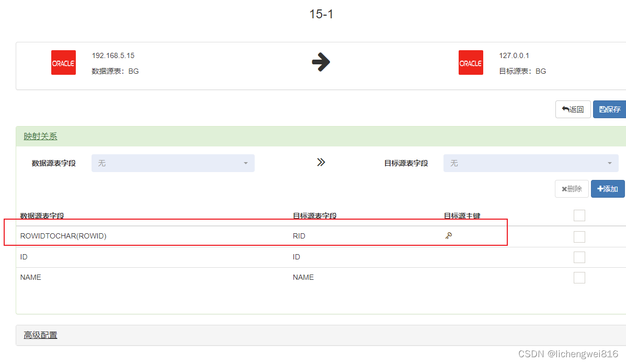Click the double-chevron mapping icon

coord(321,162)
